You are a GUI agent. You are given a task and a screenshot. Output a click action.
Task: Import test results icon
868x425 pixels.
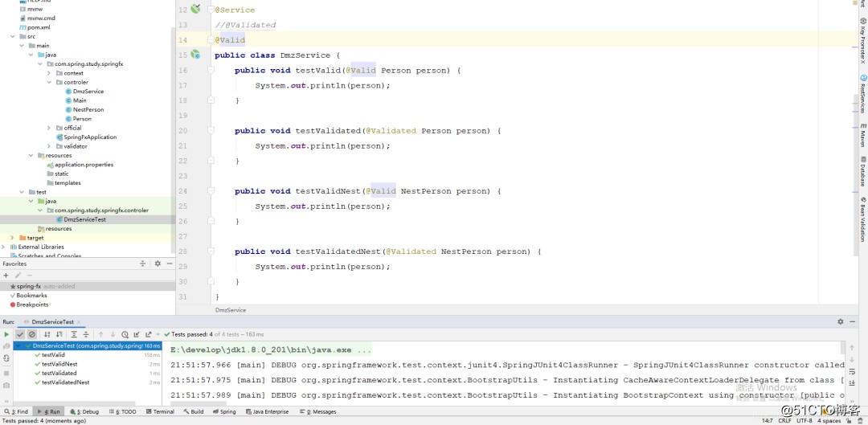click(137, 334)
